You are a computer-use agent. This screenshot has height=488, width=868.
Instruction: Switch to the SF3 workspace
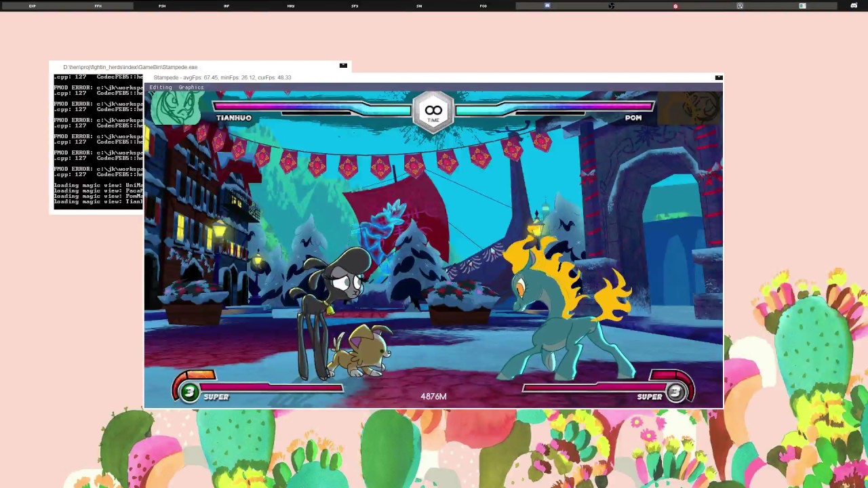355,5
